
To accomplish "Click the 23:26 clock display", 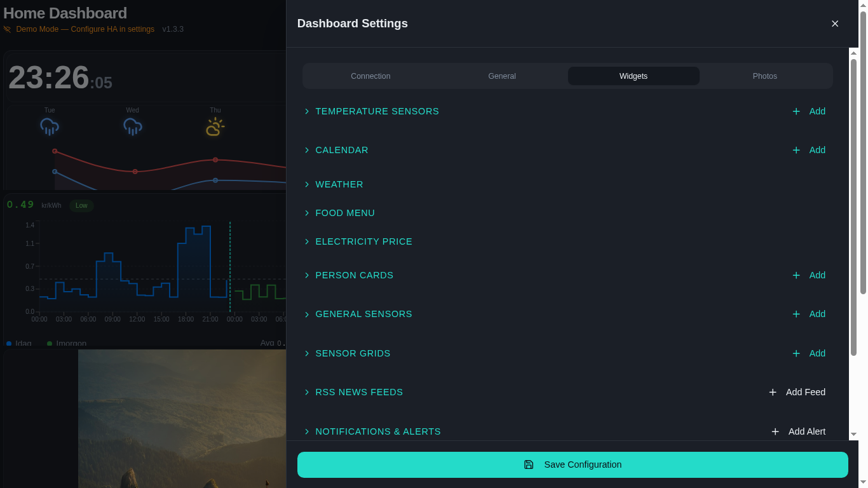I will (60, 78).
